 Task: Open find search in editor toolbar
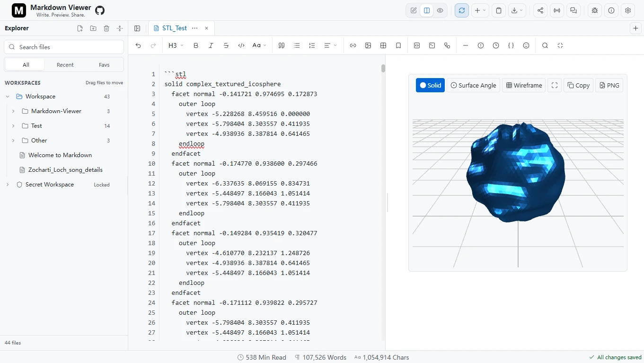tap(545, 45)
